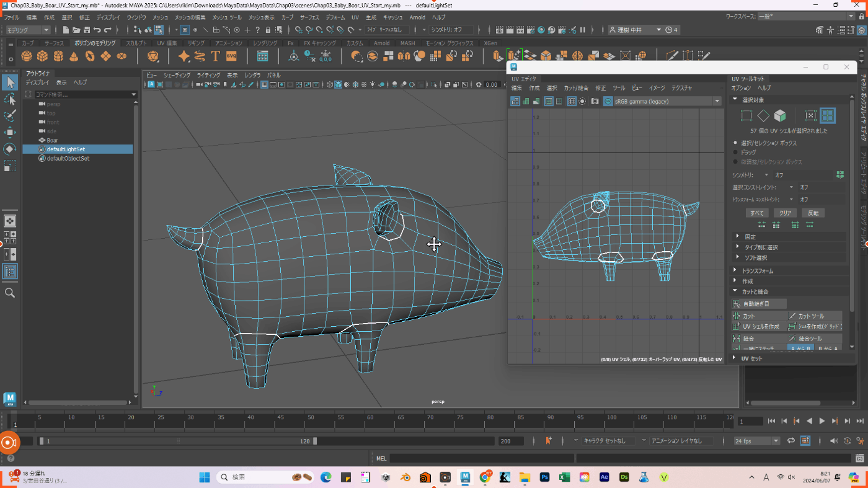Toggle the playback loop icon

point(791,441)
